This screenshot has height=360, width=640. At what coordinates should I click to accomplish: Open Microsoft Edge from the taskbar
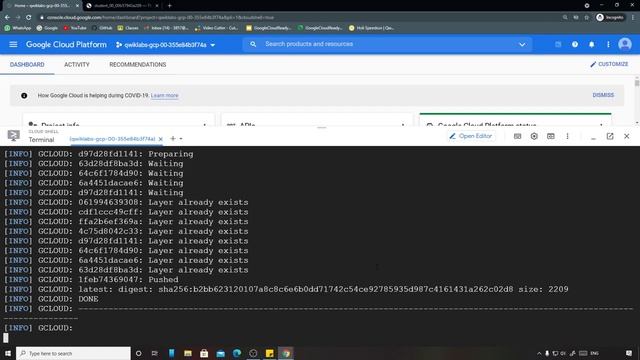coord(237,353)
